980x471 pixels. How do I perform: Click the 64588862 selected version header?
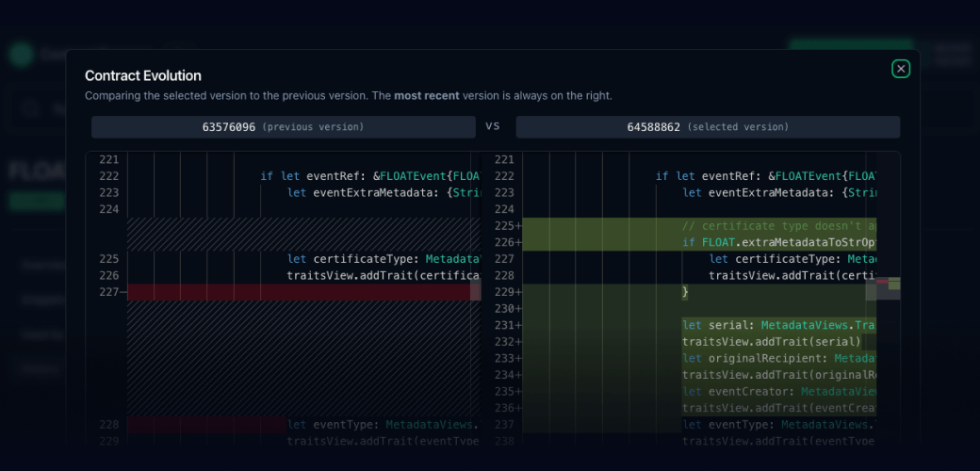[707, 127]
